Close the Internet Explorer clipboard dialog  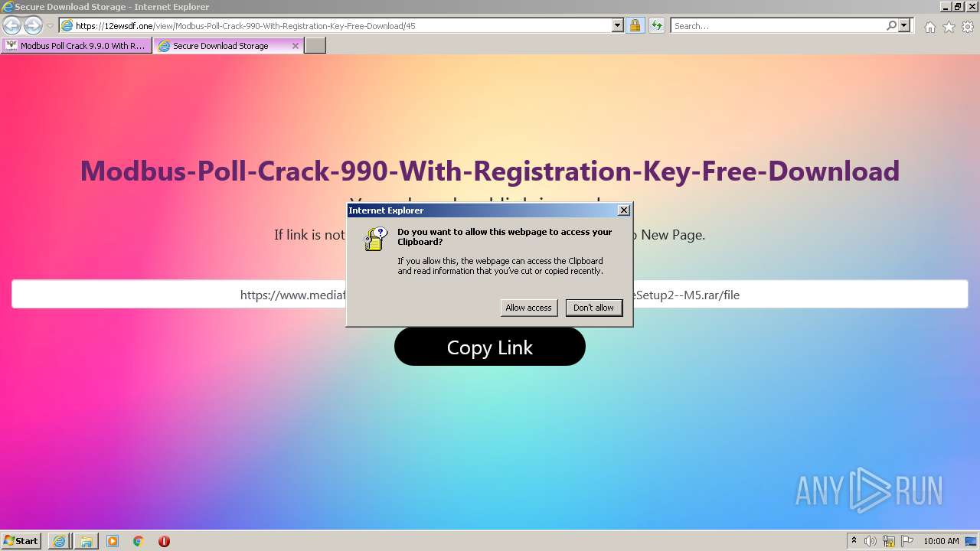[x=624, y=210]
